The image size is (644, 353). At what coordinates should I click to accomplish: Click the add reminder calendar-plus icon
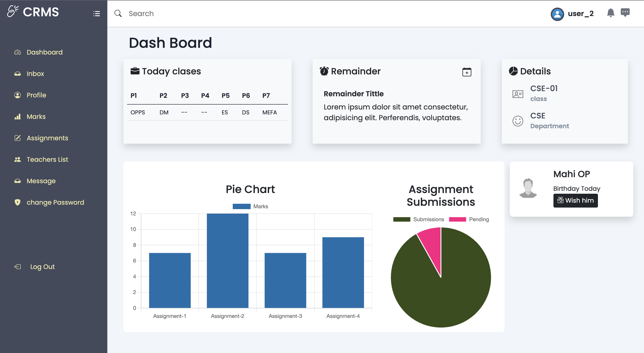[x=466, y=72]
